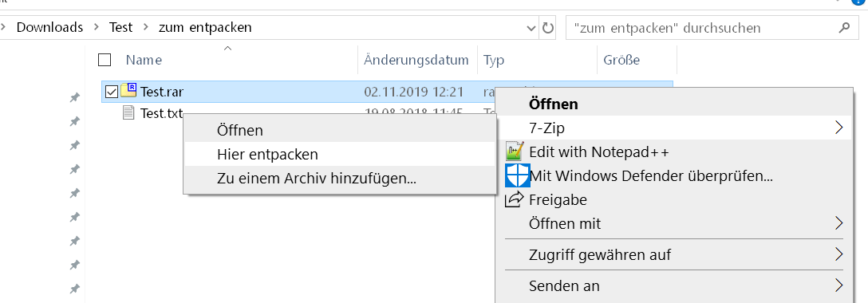Click the refresh icon beside address bar
The height and width of the screenshot is (303, 868).
(548, 28)
